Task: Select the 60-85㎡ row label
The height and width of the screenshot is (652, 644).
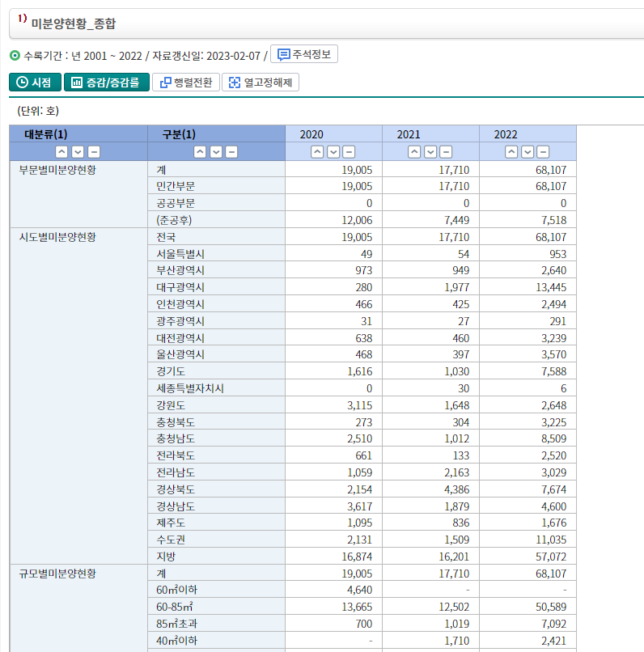Action: 174,607
